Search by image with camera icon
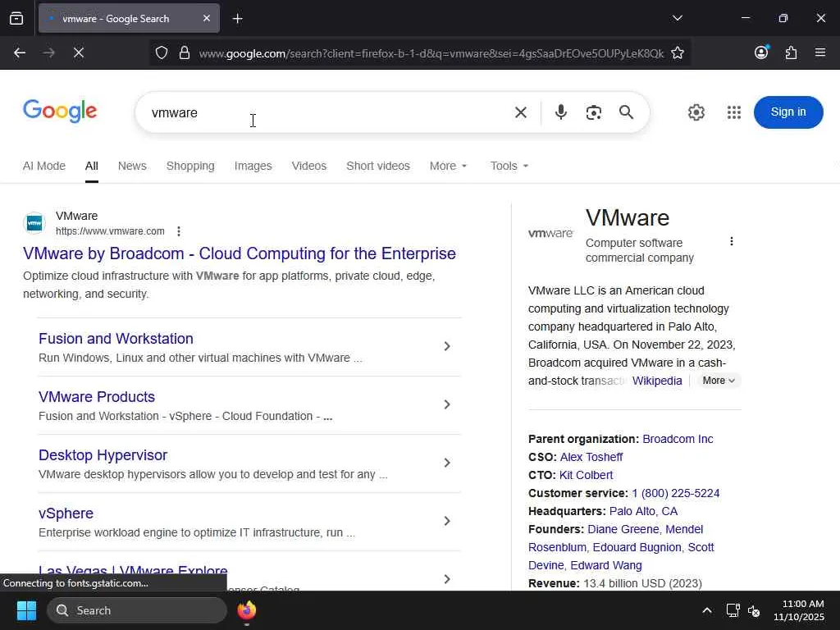This screenshot has width=840, height=630. coord(594,112)
